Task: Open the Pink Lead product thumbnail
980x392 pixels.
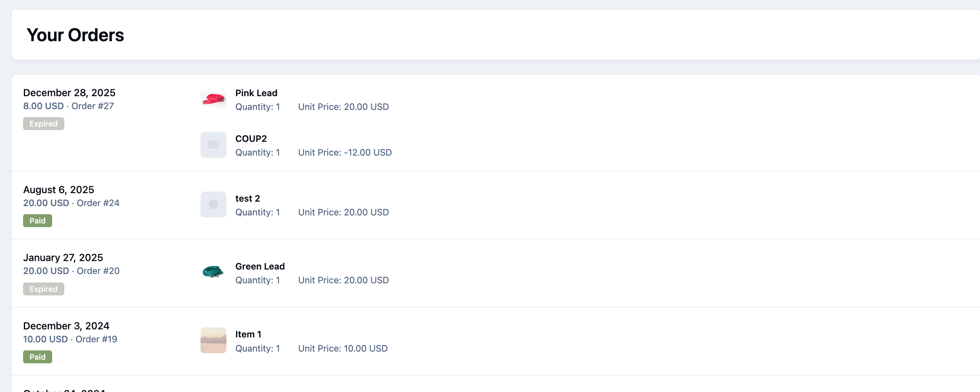Action: (x=213, y=99)
